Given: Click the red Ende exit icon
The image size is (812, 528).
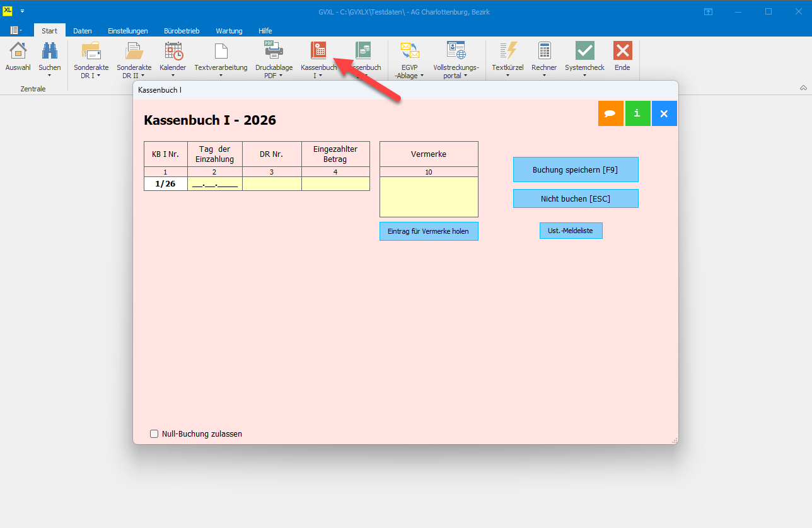Looking at the screenshot, I should [622, 50].
